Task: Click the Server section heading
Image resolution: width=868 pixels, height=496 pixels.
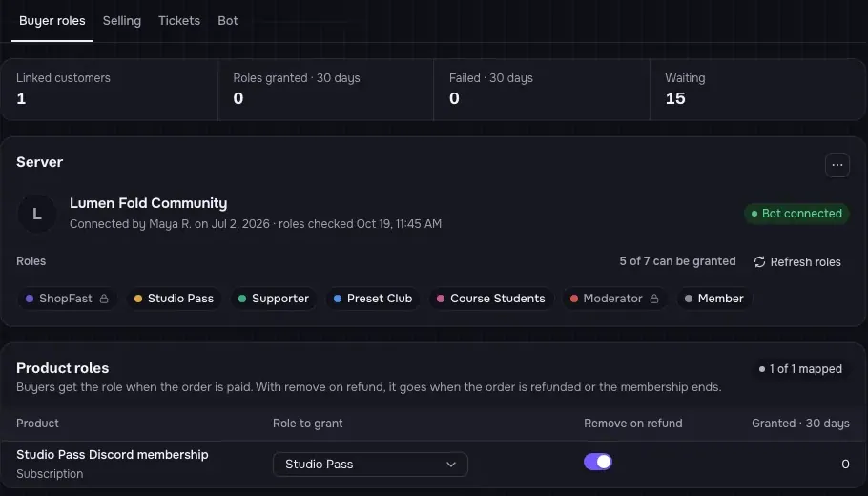Action: [x=39, y=162]
